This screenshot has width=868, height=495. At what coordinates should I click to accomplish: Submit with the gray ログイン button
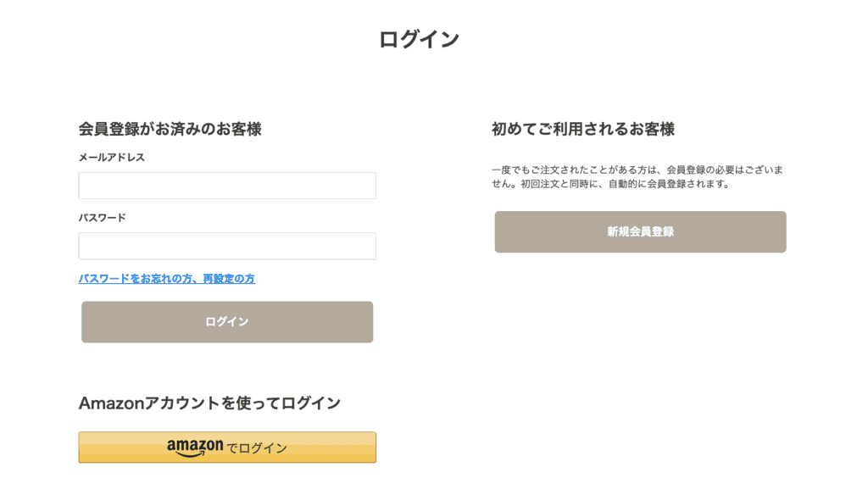click(227, 322)
